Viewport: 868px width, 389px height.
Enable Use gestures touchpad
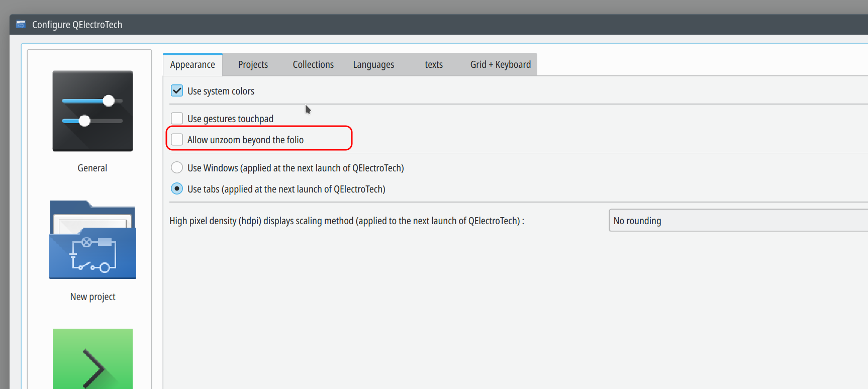pos(177,119)
